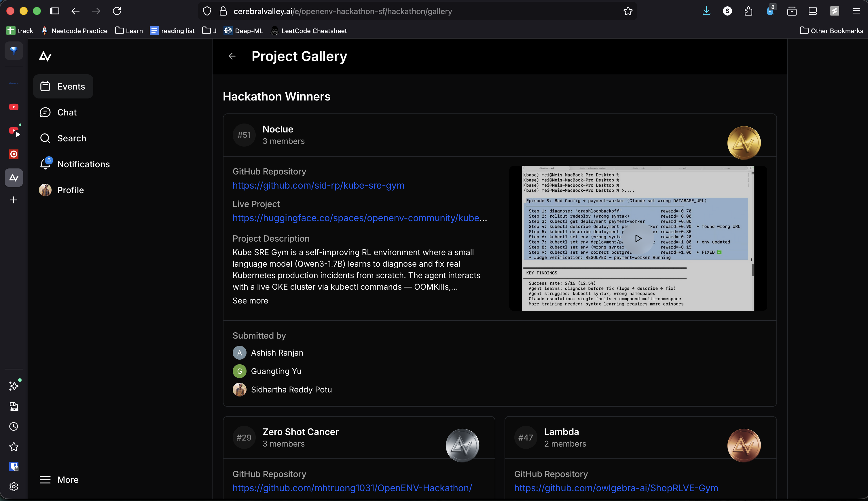Open the J bookmarks folder

coord(210,31)
